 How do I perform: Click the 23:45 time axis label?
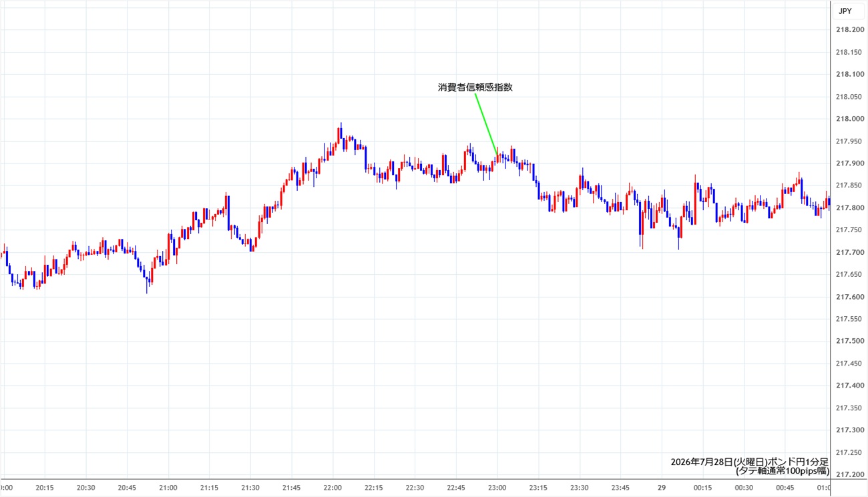tap(620, 488)
